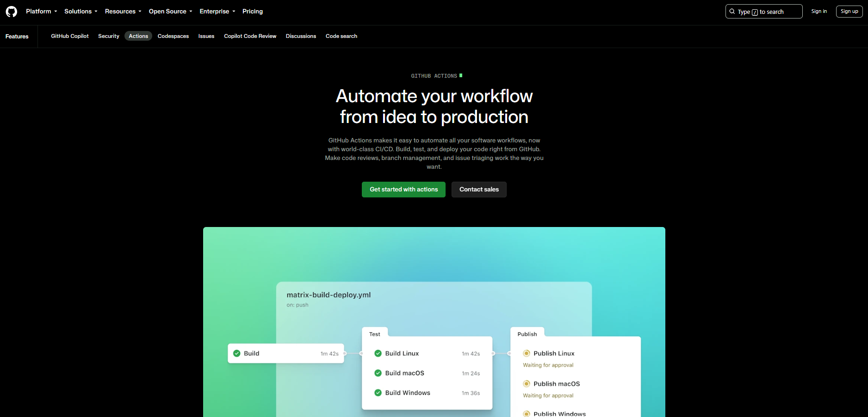Open the GitHub Copilot features tab
This screenshot has width=868, height=417.
click(x=70, y=36)
